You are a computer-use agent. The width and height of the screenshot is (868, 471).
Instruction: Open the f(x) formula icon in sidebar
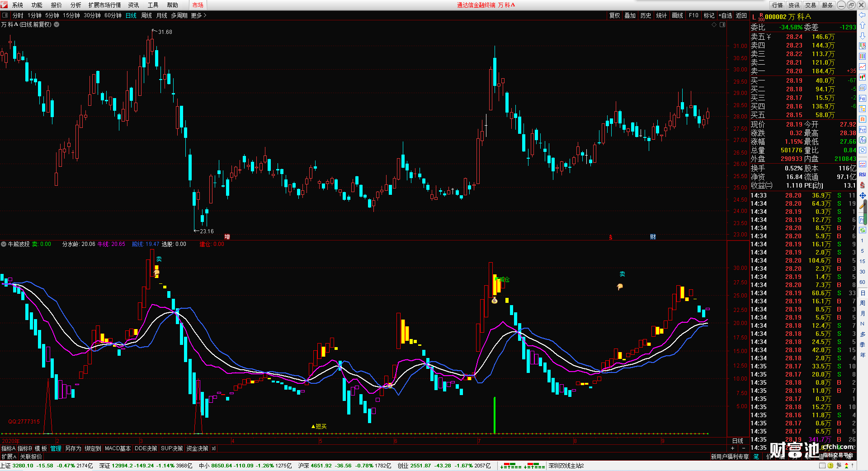[863, 140]
